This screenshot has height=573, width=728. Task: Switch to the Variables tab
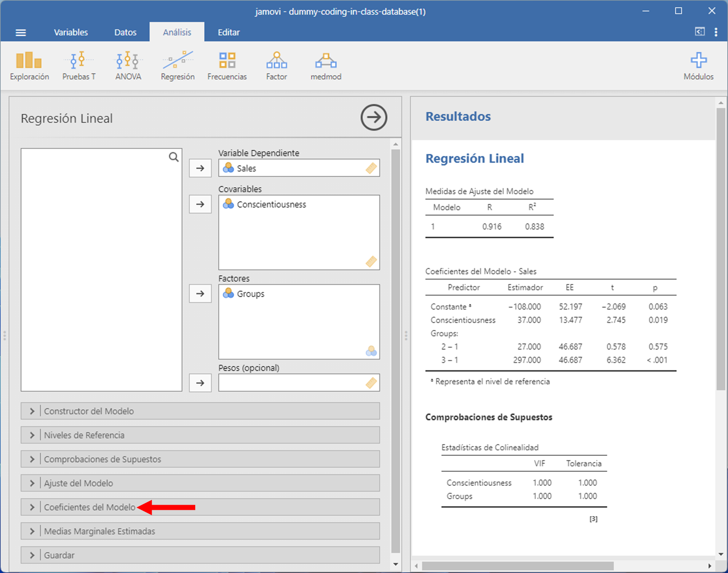click(x=70, y=32)
